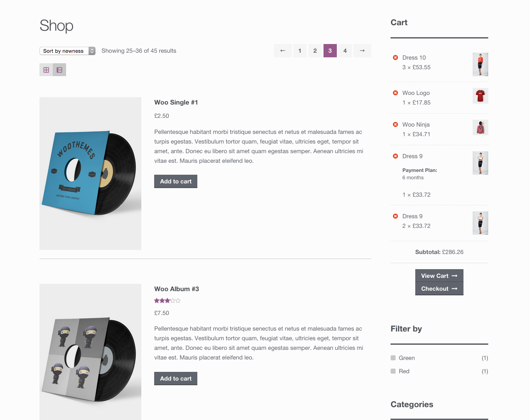This screenshot has height=420, width=530.
Task: Switch to grid view layout
Action: coord(46,70)
